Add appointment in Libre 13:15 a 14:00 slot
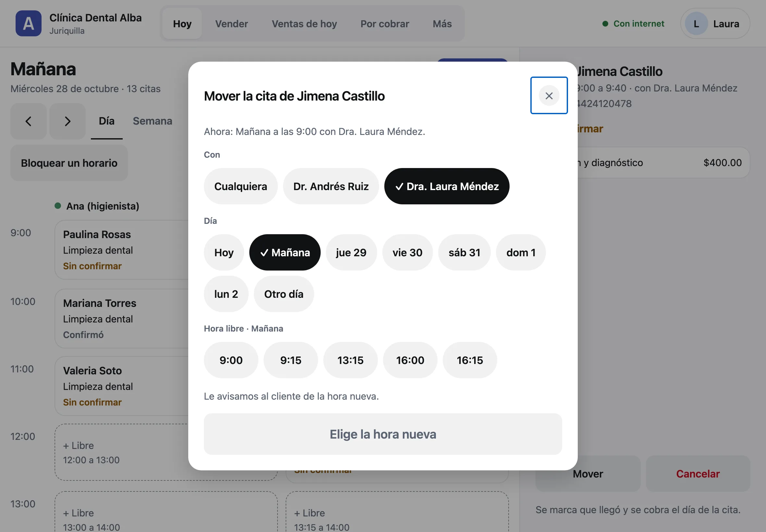Image resolution: width=766 pixels, height=532 pixels. pos(397,512)
